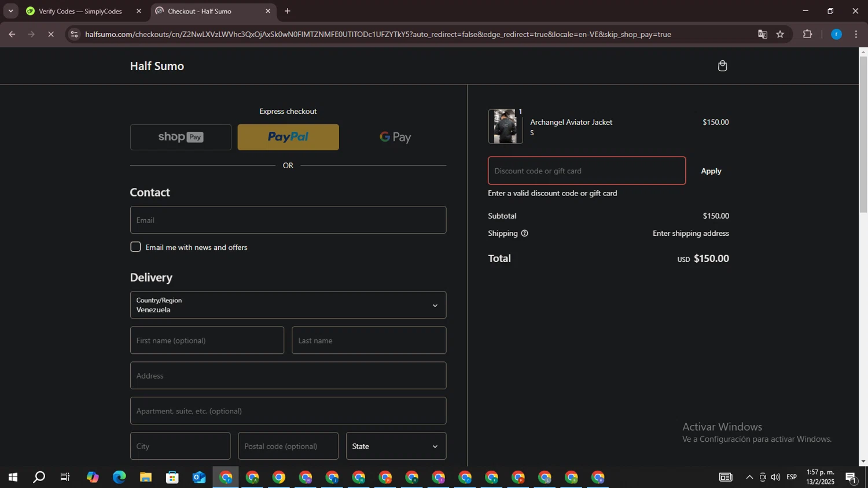Click the browser back arrow
The height and width of the screenshot is (488, 868).
(12, 34)
